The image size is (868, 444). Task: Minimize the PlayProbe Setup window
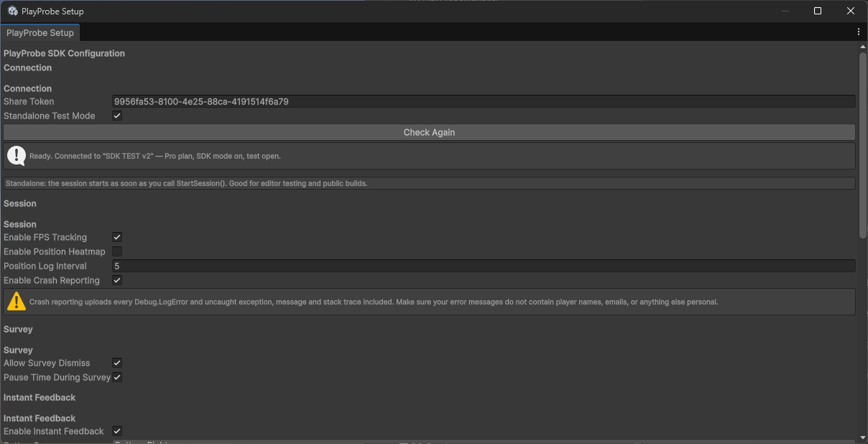[785, 11]
